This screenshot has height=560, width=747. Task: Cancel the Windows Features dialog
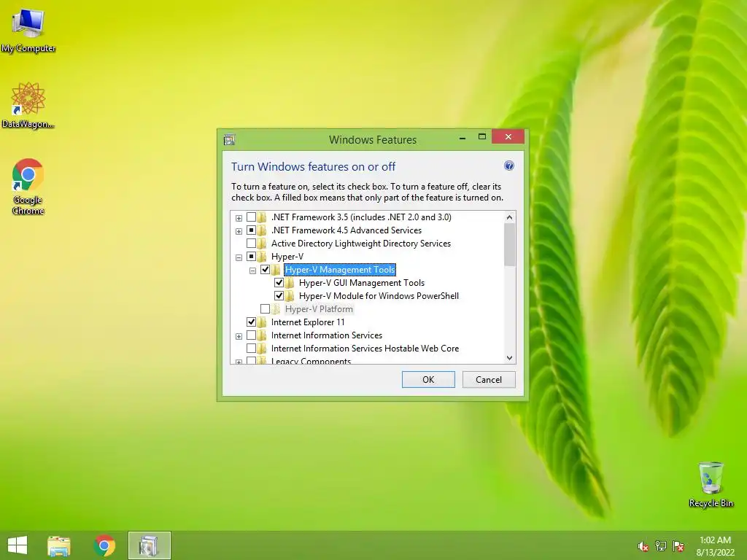(x=489, y=379)
